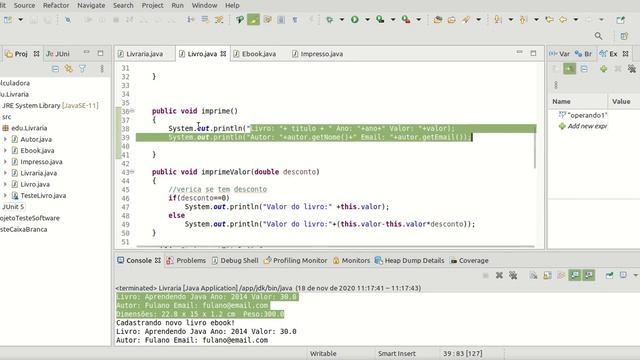The height and width of the screenshot is (360, 640).
Task: Click Collapse All in Project Explorer
Action: [55, 69]
